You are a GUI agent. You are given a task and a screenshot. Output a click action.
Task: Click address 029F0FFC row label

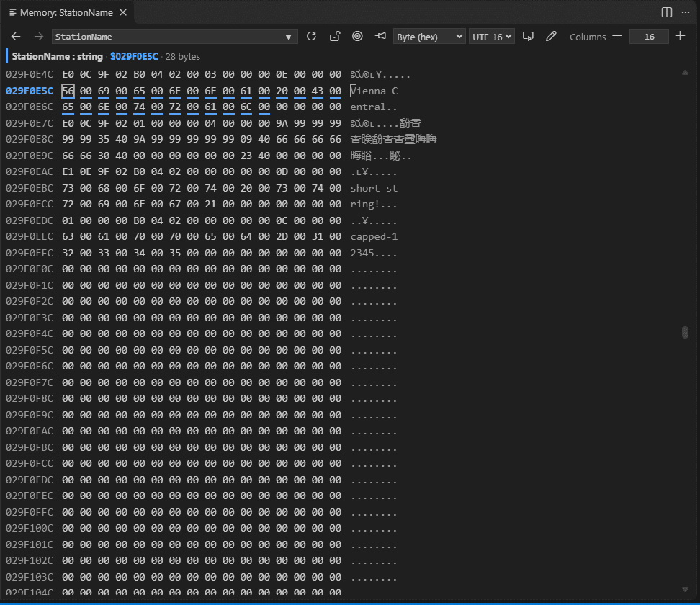pos(30,512)
